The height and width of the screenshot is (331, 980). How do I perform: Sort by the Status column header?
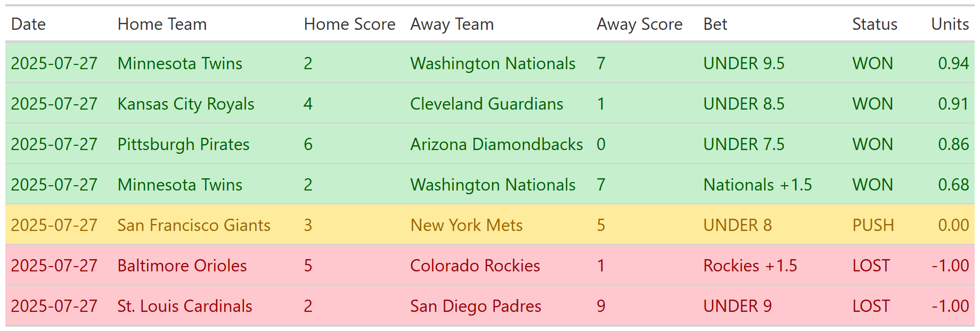coord(875,24)
